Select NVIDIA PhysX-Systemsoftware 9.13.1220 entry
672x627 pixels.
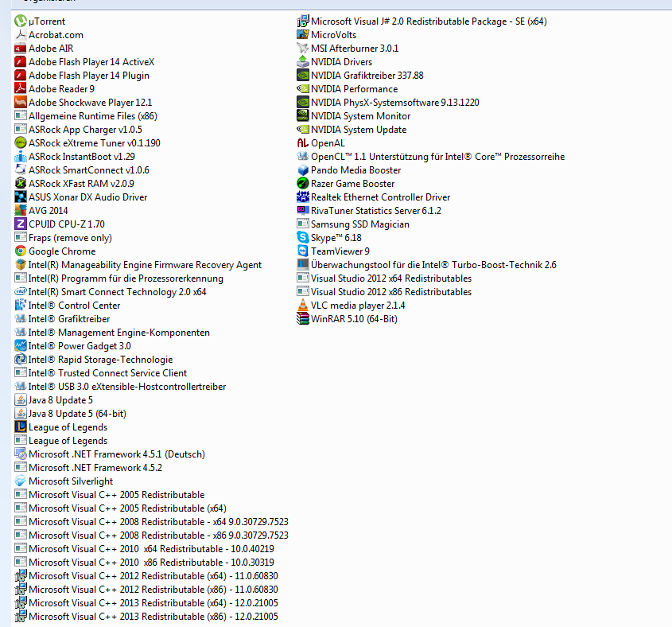(x=388, y=103)
